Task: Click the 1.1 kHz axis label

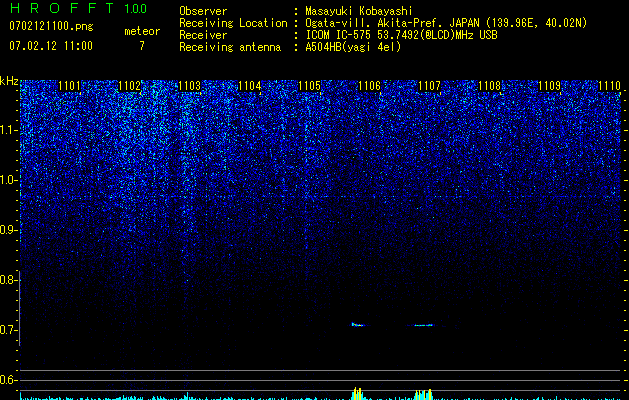Action: (9, 130)
